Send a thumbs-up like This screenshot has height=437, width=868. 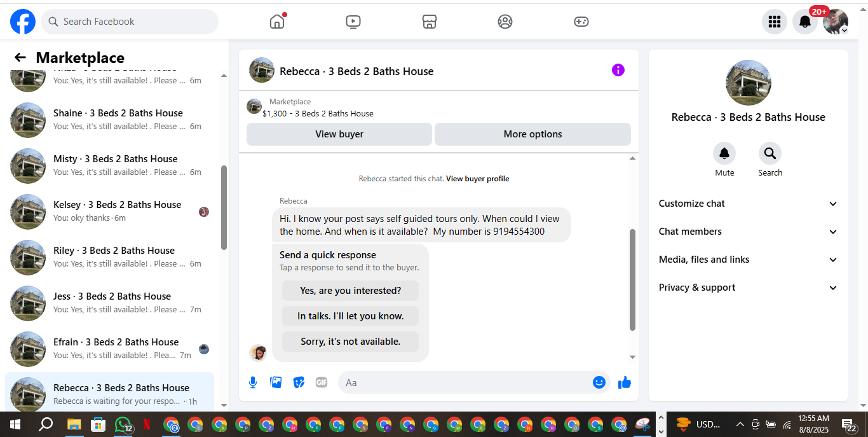pos(625,382)
